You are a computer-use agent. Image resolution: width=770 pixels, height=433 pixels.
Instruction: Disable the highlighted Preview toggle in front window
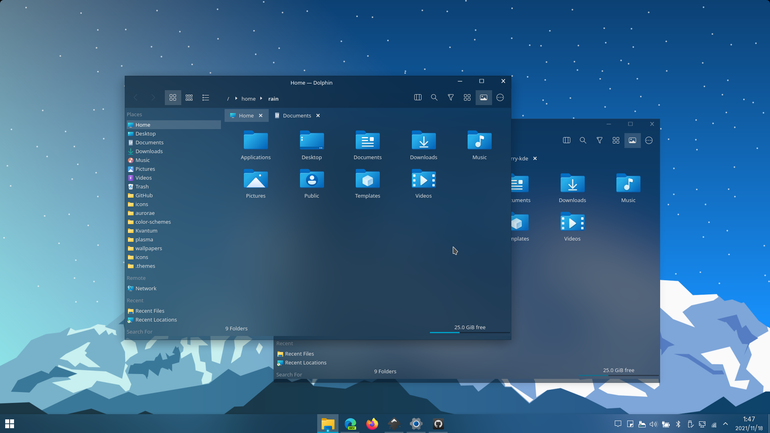point(484,98)
